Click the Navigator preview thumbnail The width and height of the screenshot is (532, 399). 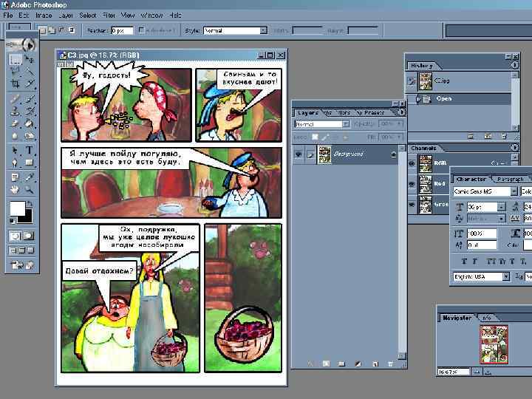pyautogui.click(x=494, y=344)
